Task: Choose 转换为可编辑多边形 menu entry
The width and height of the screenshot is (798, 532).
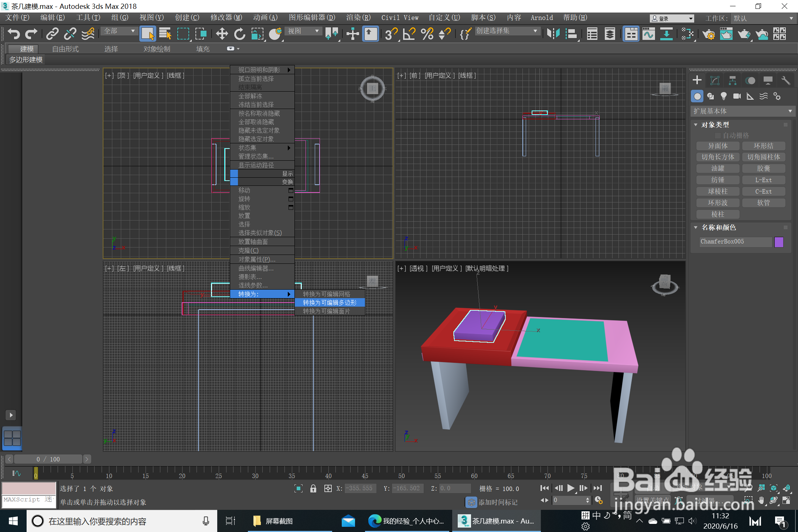Action: 330,303
